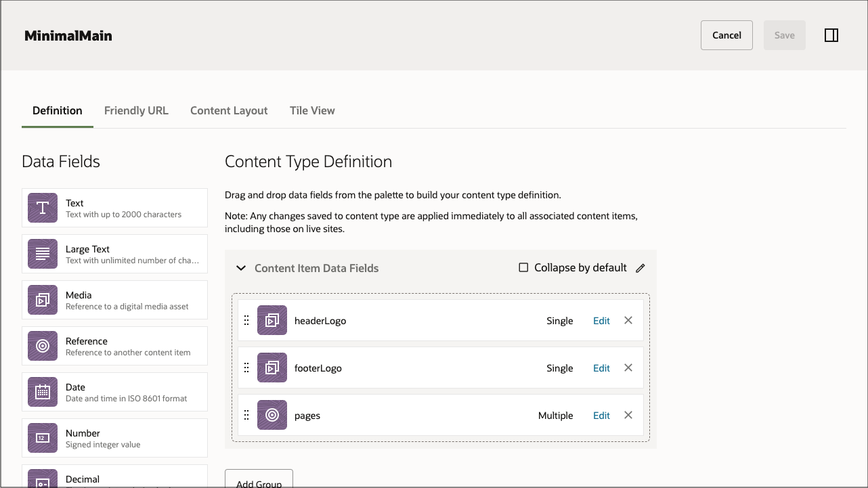Select the Number data field icon
The width and height of the screenshot is (868, 488).
pos(42,438)
